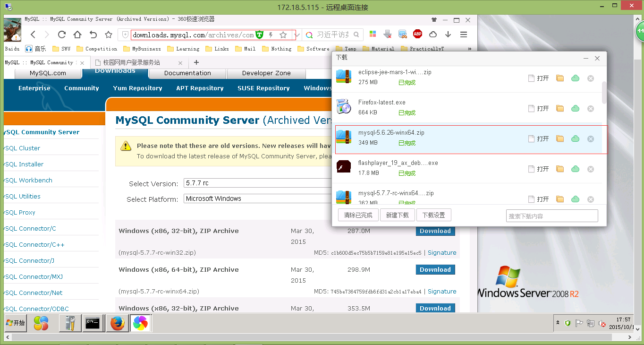Open the browser home page icon
The height and width of the screenshot is (345, 644).
coord(77,34)
